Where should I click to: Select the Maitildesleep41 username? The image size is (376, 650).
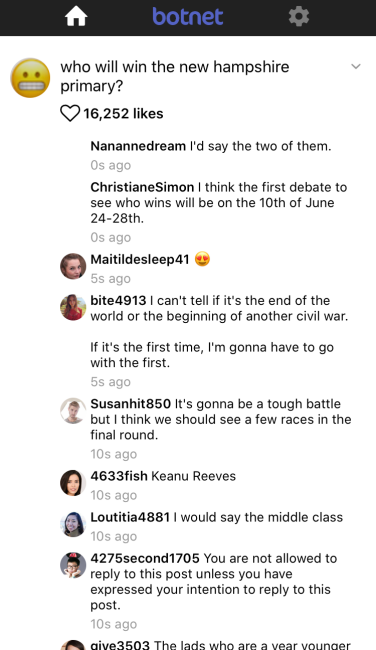coord(140,260)
